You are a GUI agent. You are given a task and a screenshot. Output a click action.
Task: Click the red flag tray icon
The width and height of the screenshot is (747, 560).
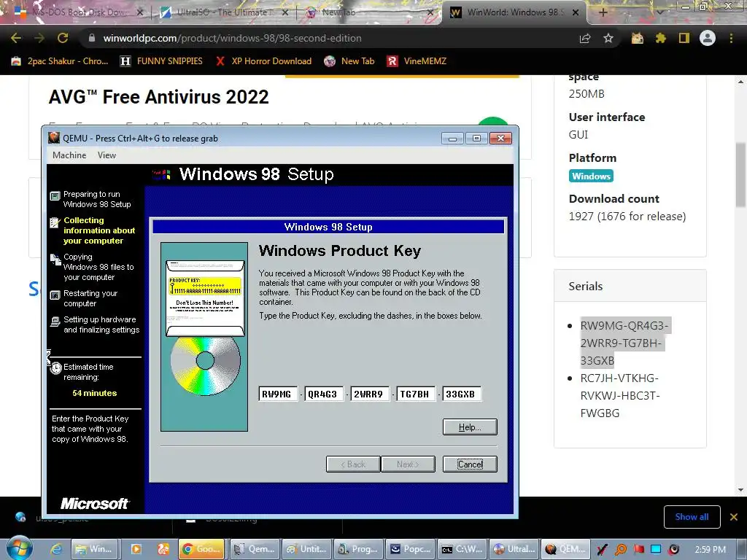638,550
